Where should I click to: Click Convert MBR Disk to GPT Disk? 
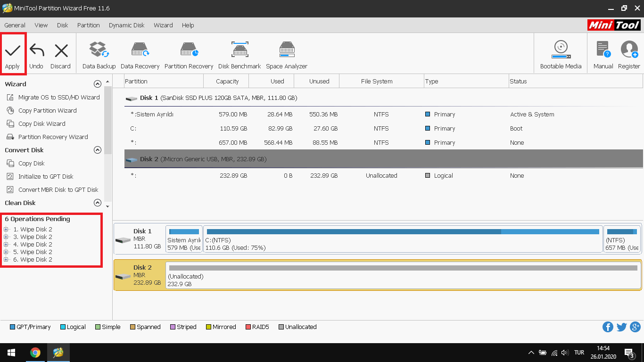[58, 190]
